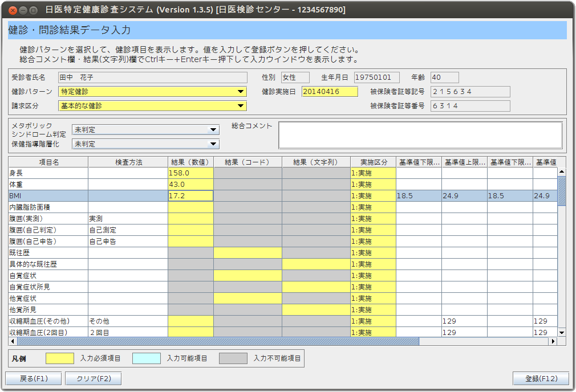This screenshot has height=392, width=576.
Task: Click the 結果（数値）column header
Action: click(x=190, y=162)
